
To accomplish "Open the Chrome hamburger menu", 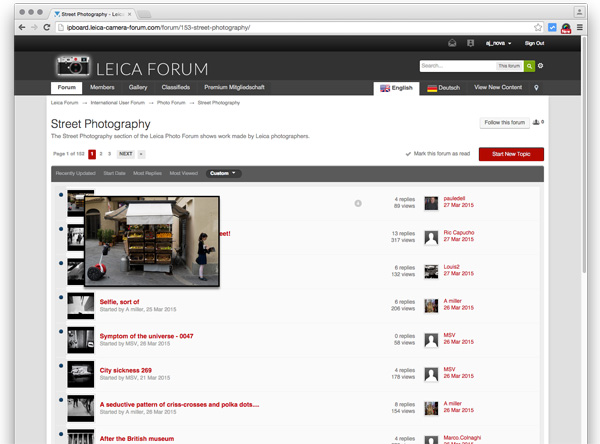I will click(x=581, y=27).
